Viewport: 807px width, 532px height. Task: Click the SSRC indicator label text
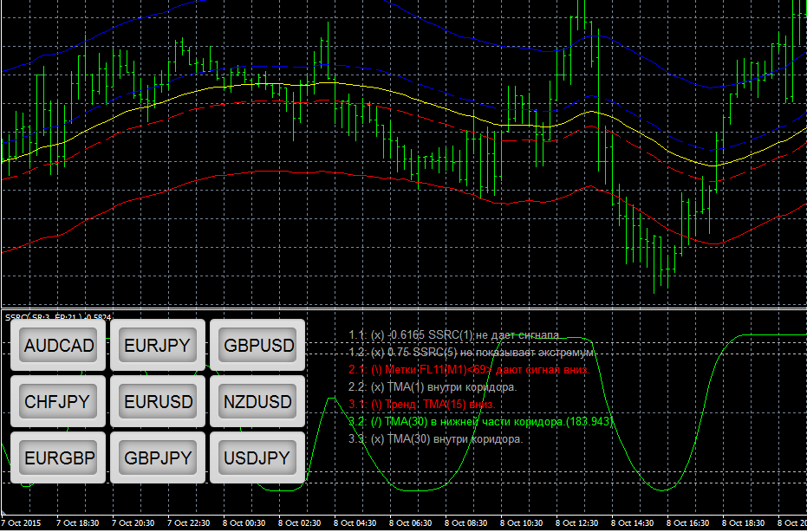[58, 317]
